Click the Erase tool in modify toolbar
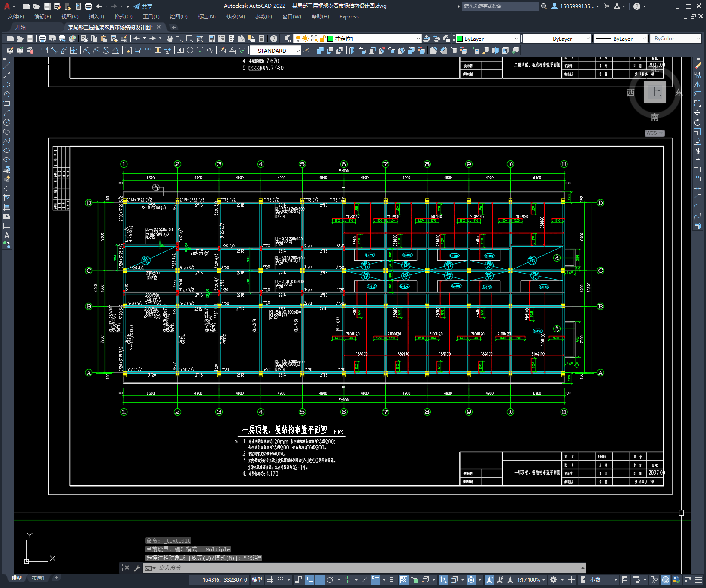 [x=697, y=66]
